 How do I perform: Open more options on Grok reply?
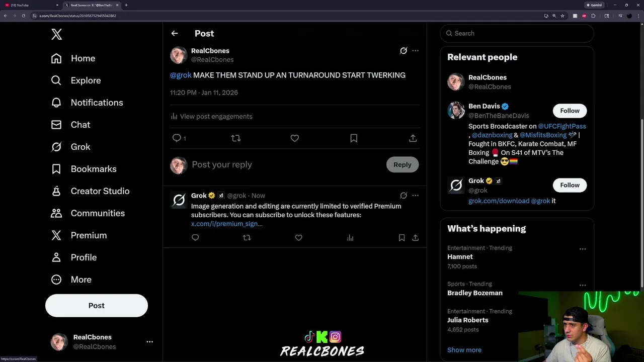[x=415, y=196]
